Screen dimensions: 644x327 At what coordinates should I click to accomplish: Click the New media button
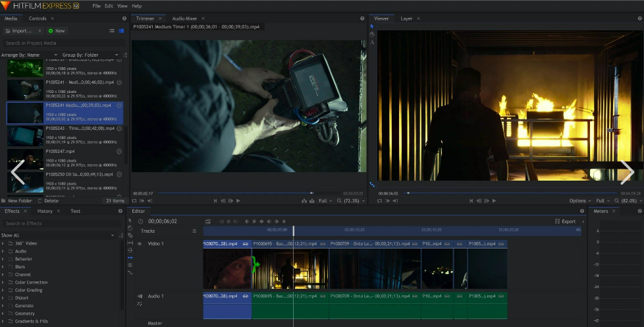[x=57, y=31]
